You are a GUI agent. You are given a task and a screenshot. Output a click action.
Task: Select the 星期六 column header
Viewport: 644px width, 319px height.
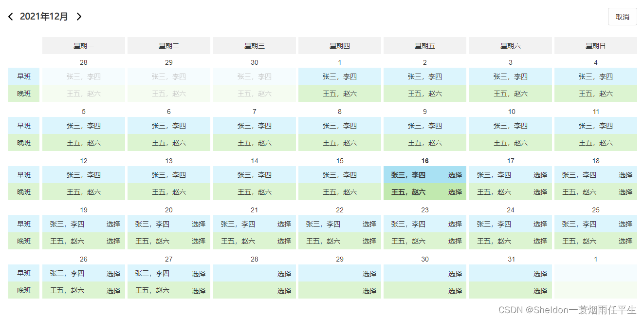click(511, 46)
